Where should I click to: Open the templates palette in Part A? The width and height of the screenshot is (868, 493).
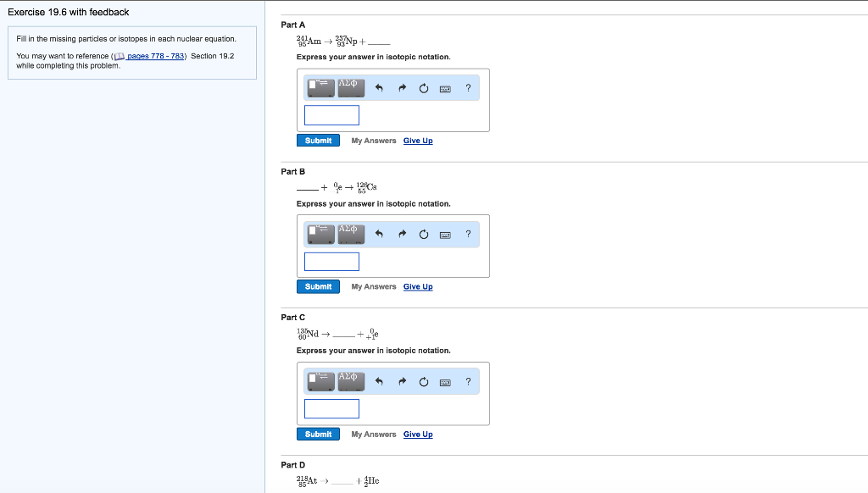321,87
